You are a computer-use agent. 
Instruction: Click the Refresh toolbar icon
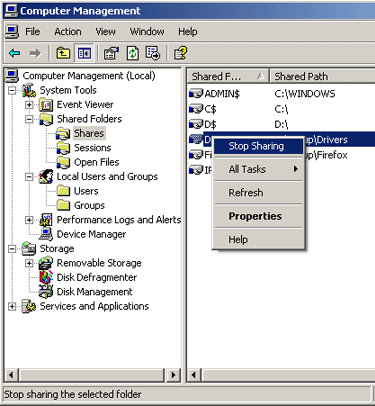[x=133, y=53]
